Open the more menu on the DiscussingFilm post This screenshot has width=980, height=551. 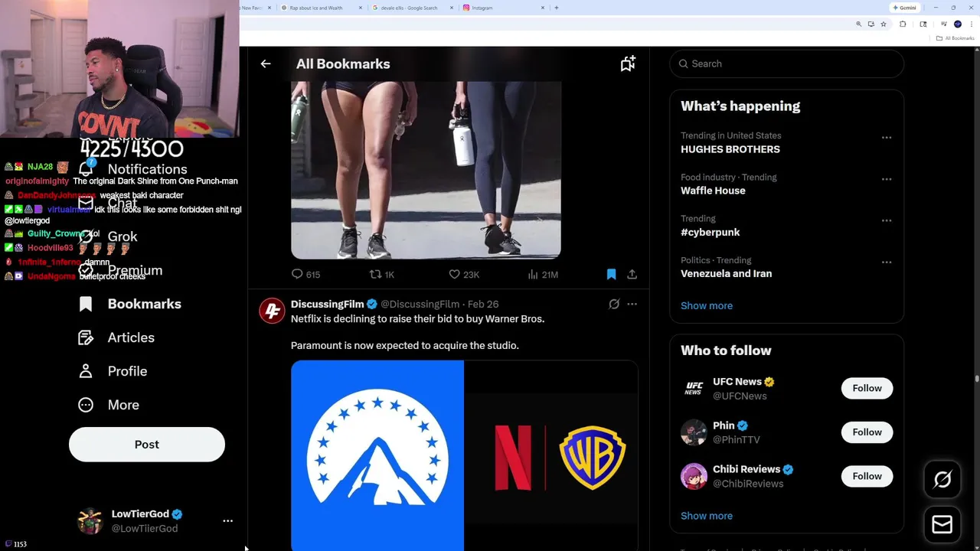tap(632, 304)
